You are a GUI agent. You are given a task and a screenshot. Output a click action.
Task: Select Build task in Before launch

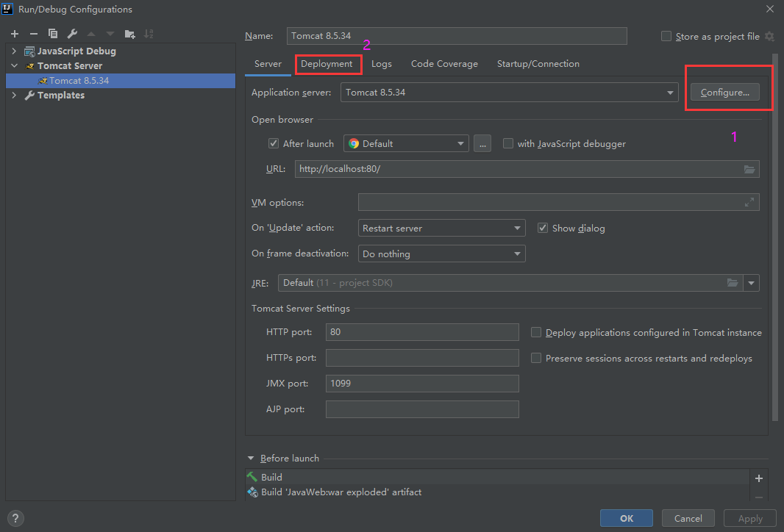[497, 477]
